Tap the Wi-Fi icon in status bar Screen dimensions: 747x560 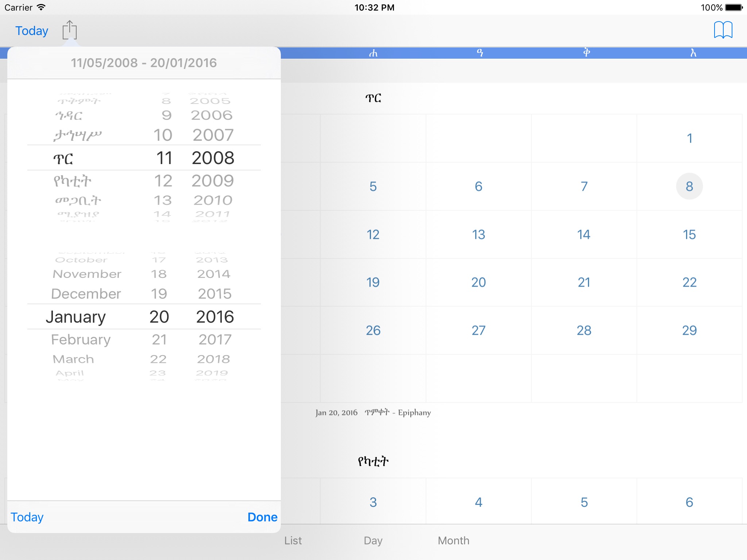pyautogui.click(x=42, y=7)
